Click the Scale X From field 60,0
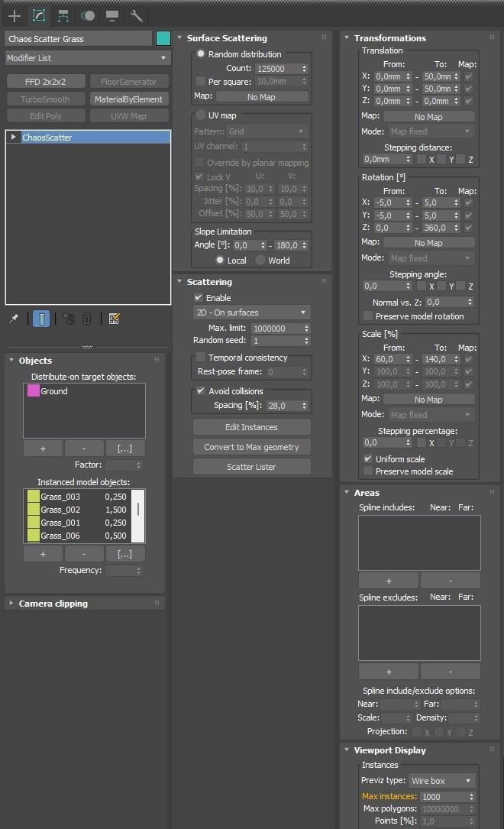 tap(389, 359)
